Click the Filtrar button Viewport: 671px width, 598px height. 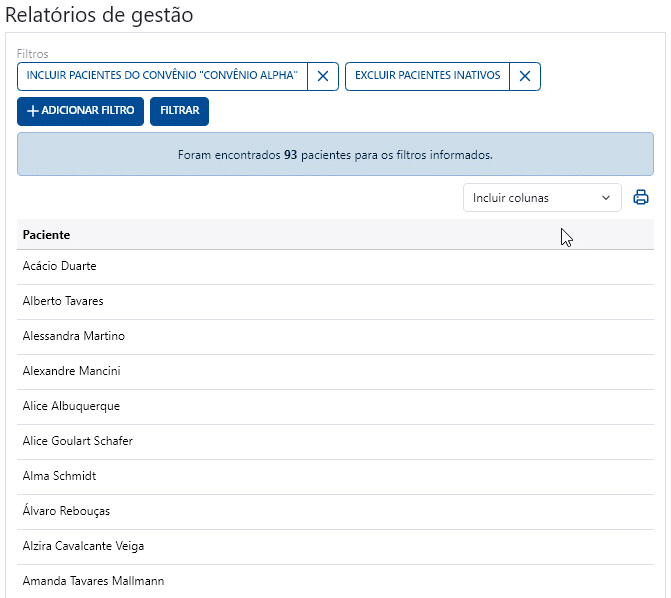(179, 111)
